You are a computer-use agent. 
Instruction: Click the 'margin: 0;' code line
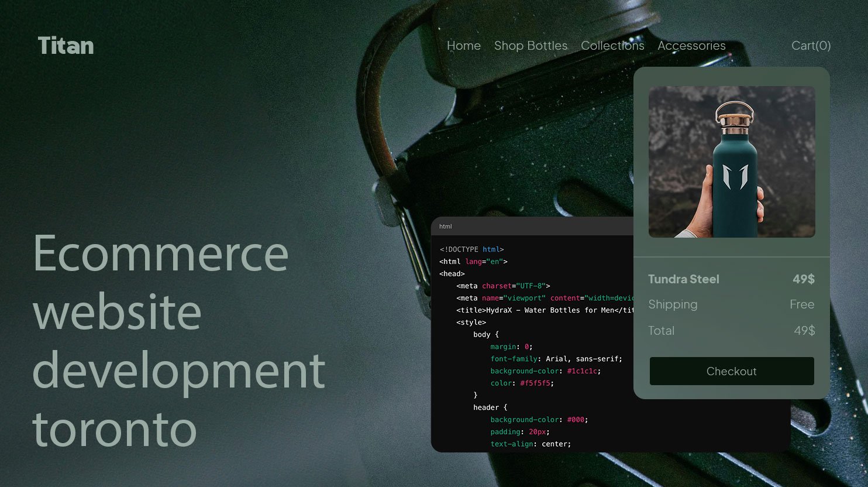[x=511, y=347]
